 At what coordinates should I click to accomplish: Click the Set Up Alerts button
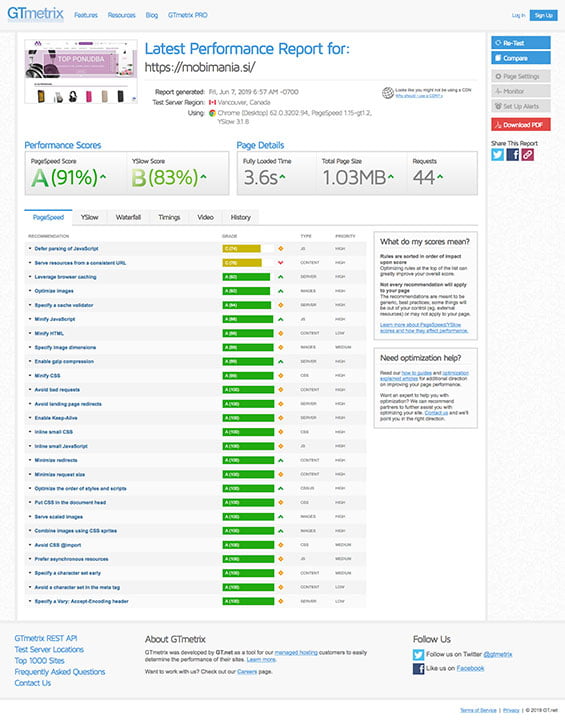point(520,106)
